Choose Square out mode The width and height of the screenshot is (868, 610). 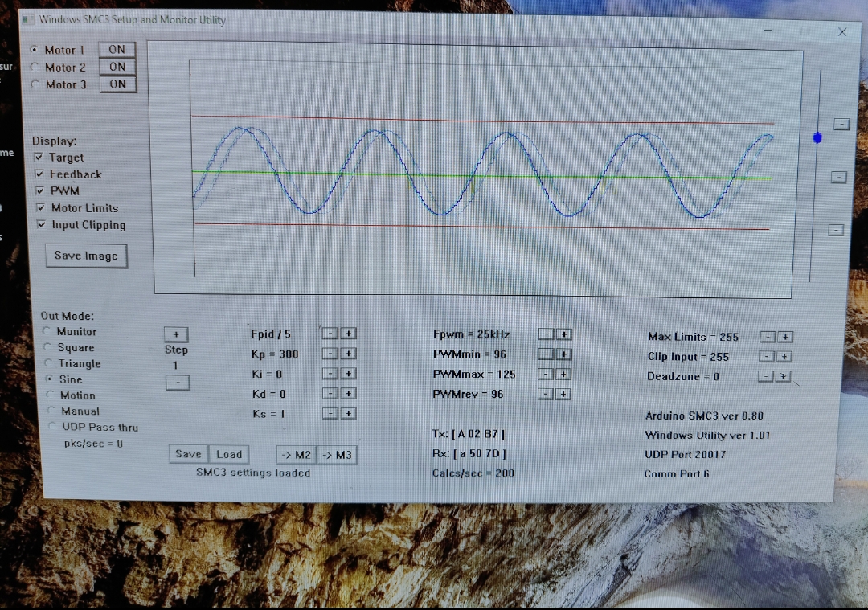(47, 347)
